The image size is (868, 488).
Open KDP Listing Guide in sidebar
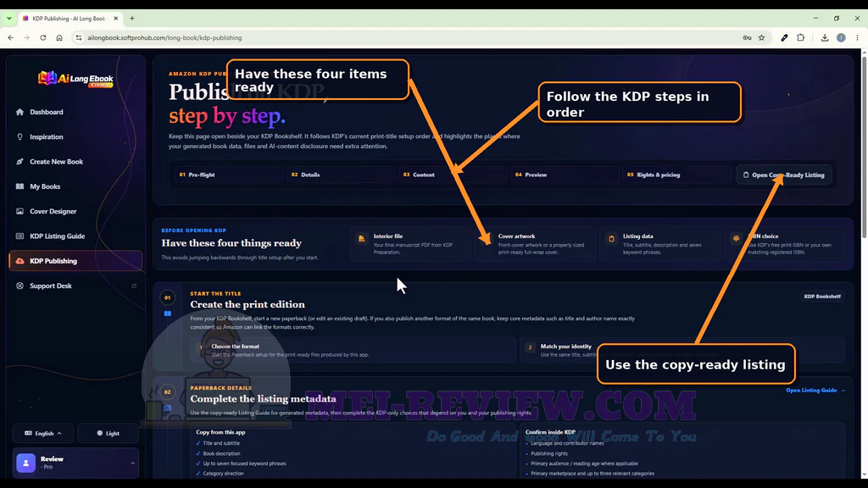(75, 236)
